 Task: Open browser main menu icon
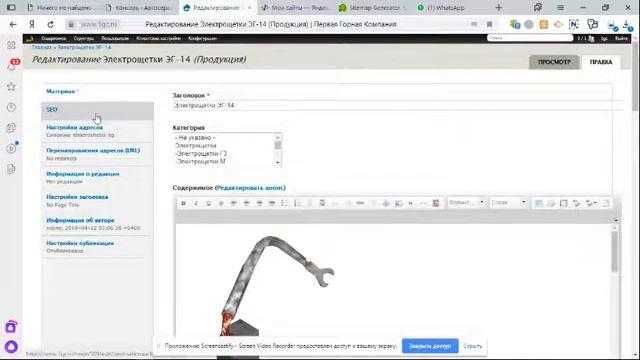(x=560, y=7)
